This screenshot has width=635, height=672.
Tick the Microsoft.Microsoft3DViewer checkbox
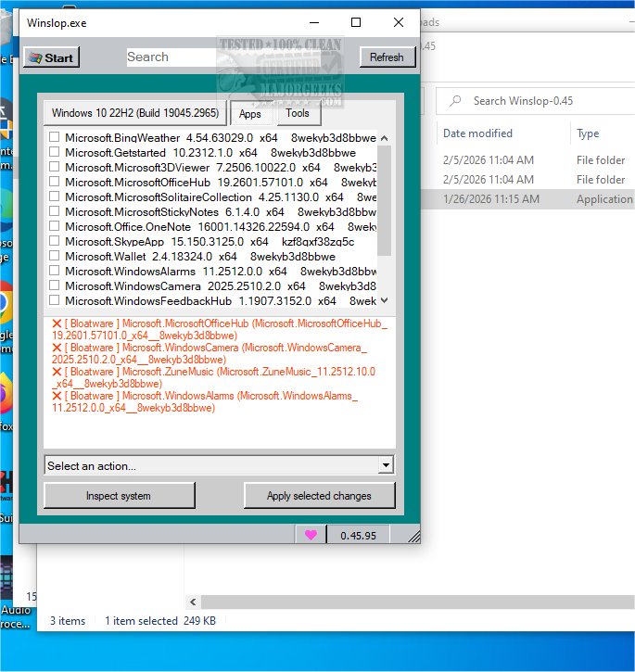click(x=54, y=167)
